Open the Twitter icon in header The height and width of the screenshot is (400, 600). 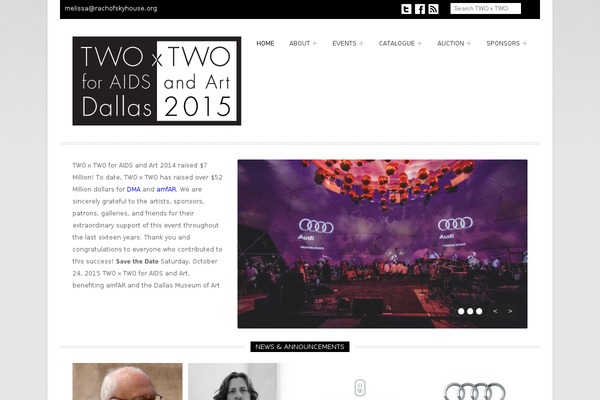[x=406, y=9]
